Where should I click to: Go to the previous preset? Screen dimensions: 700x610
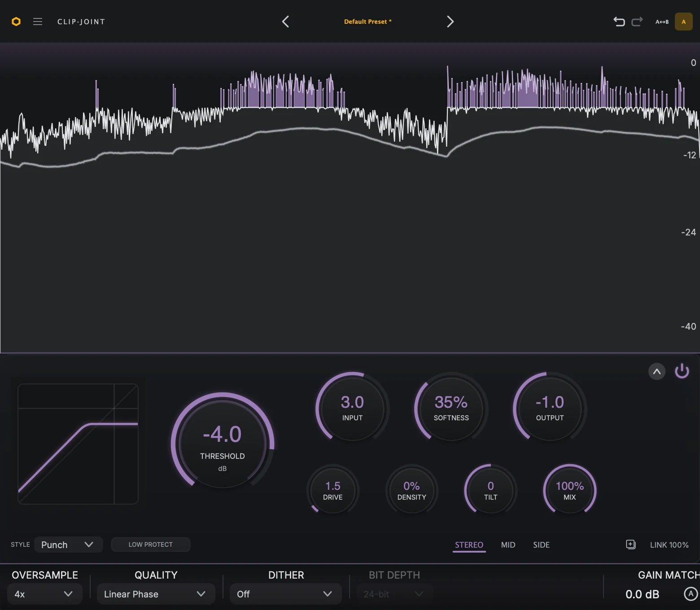[285, 22]
